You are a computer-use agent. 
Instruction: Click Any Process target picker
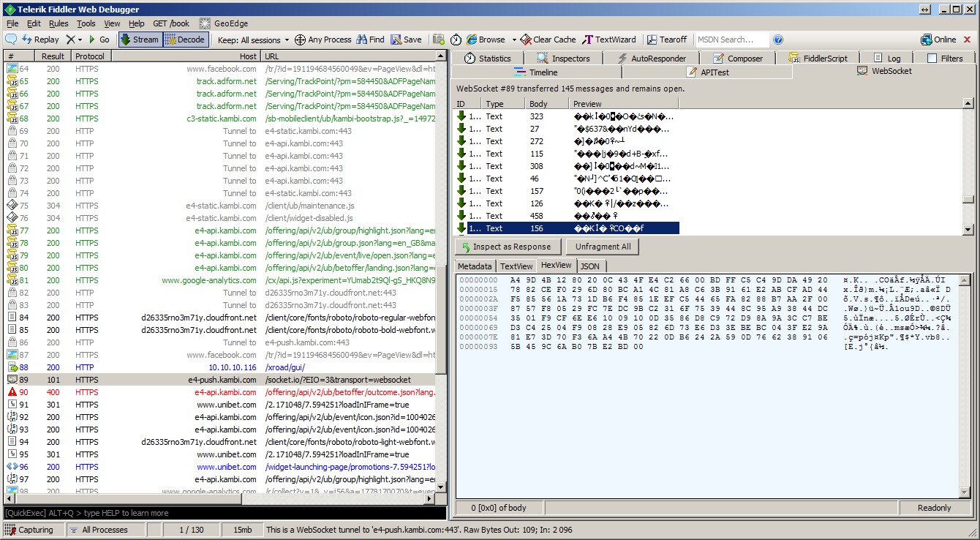coord(323,40)
